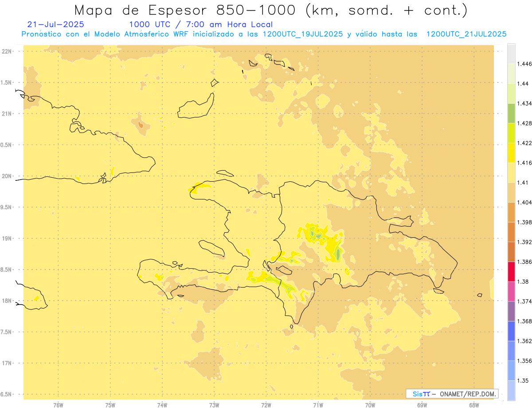Click the date label '21-Jul-2025'
The image size is (532, 411).
pyautogui.click(x=55, y=24)
